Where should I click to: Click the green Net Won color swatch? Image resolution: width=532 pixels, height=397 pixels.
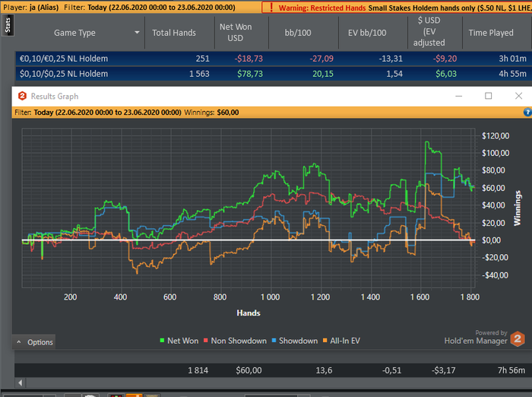coord(162,340)
